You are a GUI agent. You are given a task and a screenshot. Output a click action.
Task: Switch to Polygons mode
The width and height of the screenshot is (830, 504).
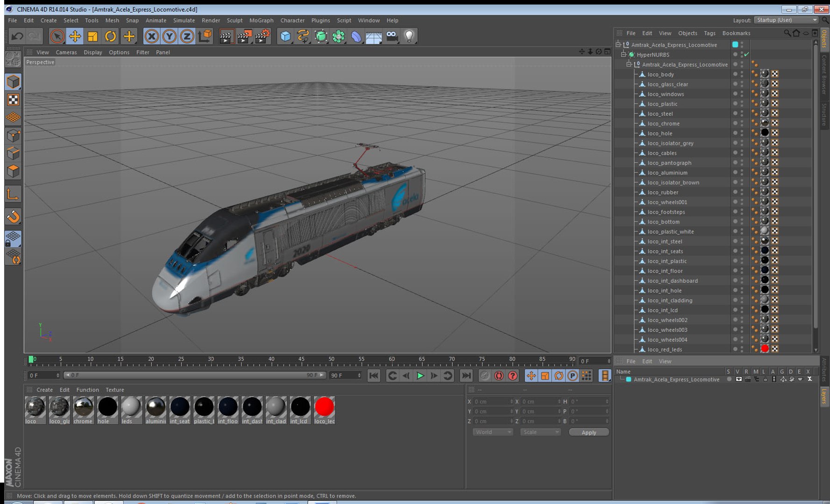point(13,171)
